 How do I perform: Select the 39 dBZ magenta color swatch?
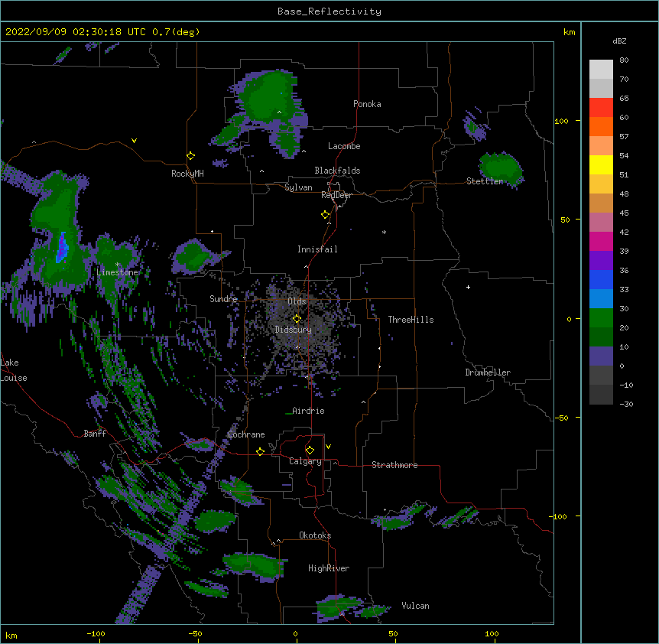click(x=601, y=241)
